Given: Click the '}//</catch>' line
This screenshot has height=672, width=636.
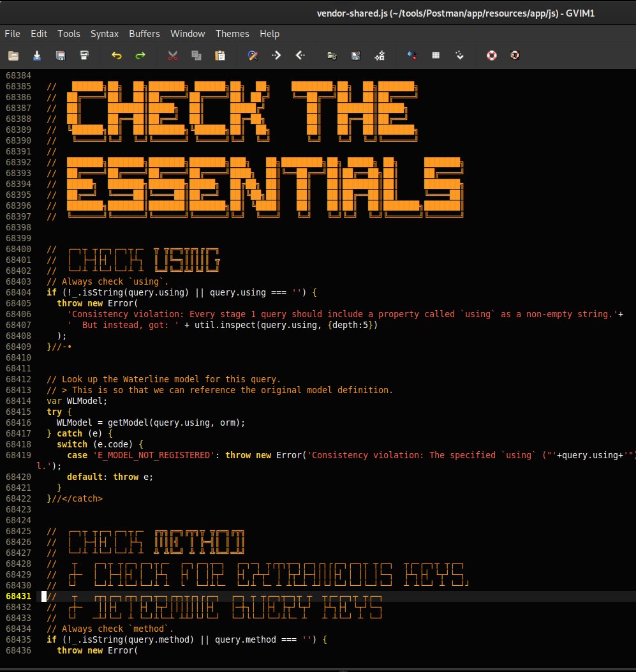Looking at the screenshot, I should click(x=75, y=498).
